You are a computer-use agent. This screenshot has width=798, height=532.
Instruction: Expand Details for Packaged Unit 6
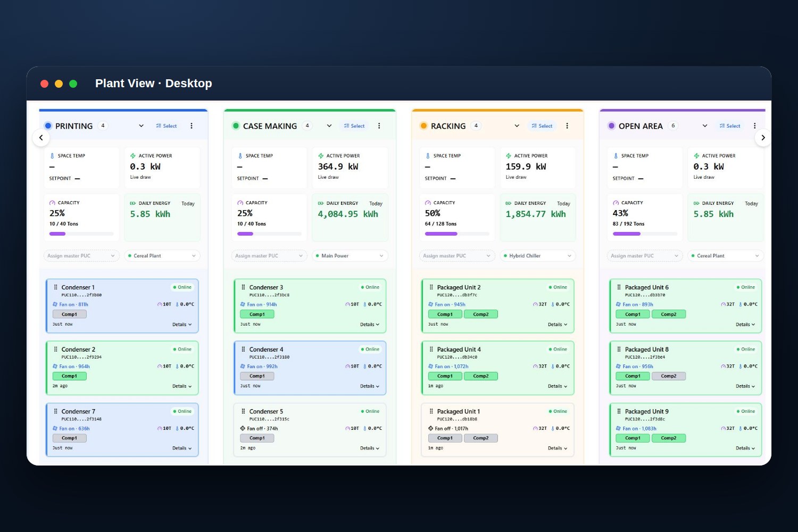point(745,325)
